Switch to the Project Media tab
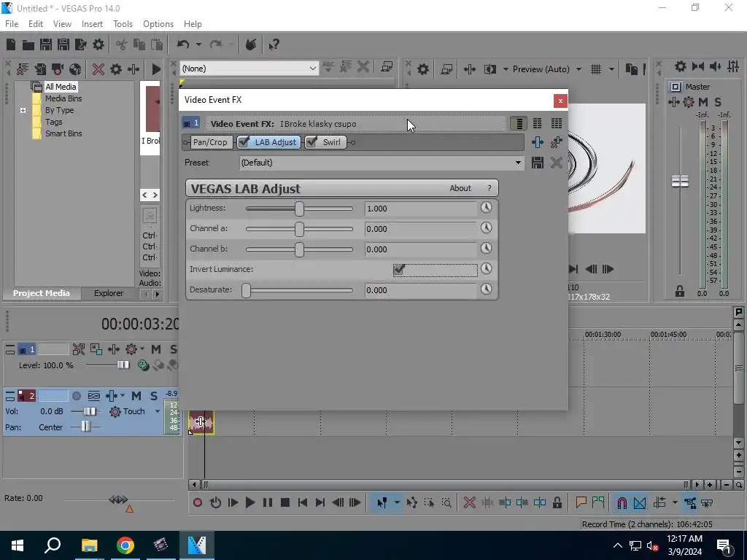 [x=42, y=293]
